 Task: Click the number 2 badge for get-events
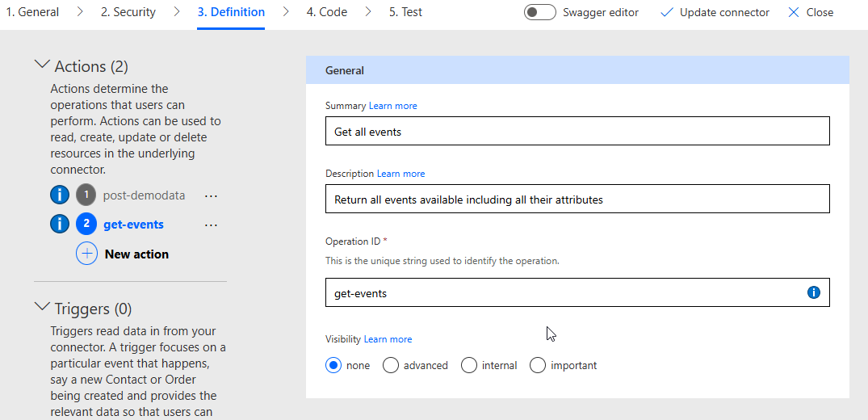pyautogui.click(x=86, y=225)
